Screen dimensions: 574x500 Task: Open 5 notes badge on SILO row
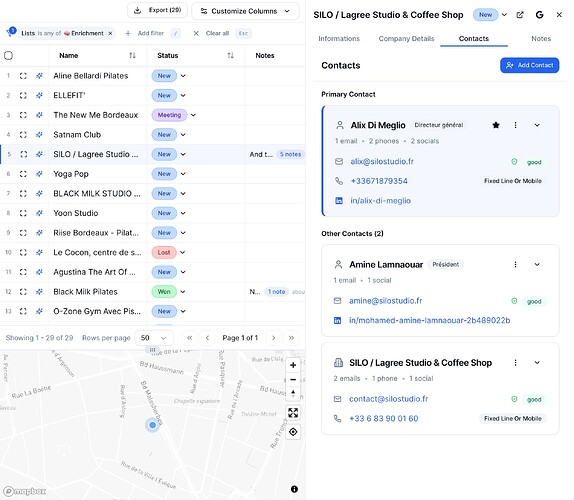(290, 154)
